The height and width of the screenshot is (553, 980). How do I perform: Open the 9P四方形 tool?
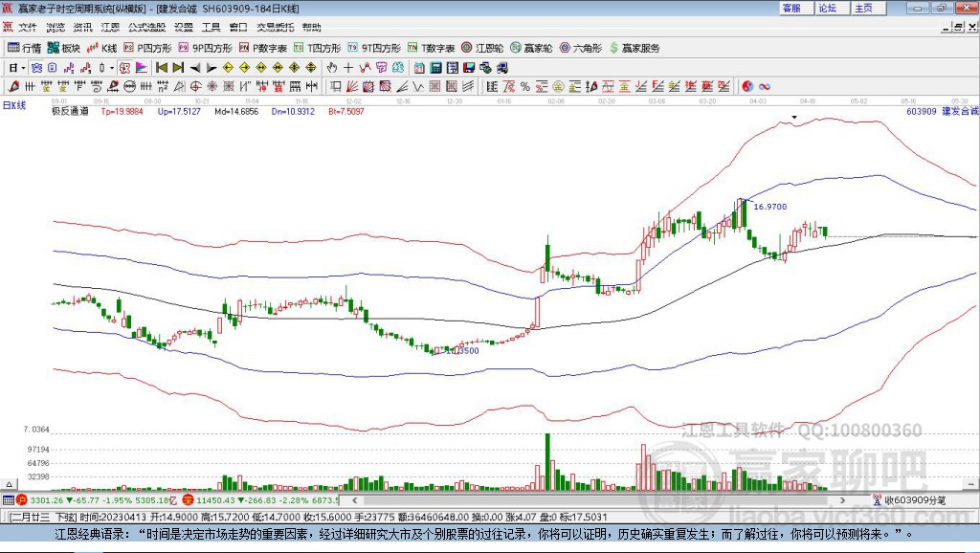click(x=205, y=48)
